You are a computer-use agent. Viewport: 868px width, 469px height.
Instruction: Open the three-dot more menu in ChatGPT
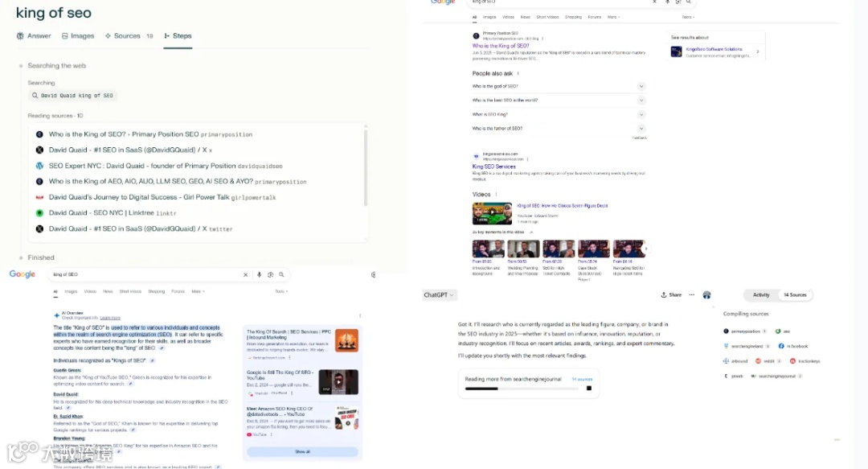coord(692,295)
